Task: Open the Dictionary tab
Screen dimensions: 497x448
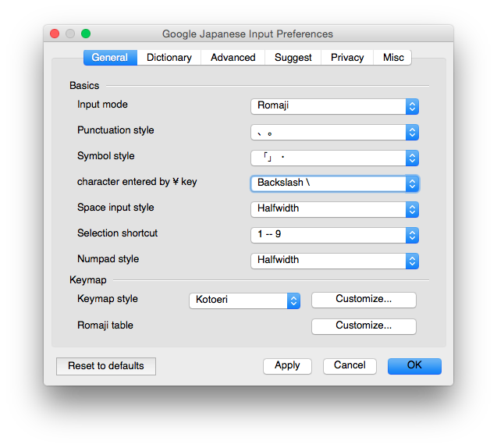Action: tap(169, 58)
